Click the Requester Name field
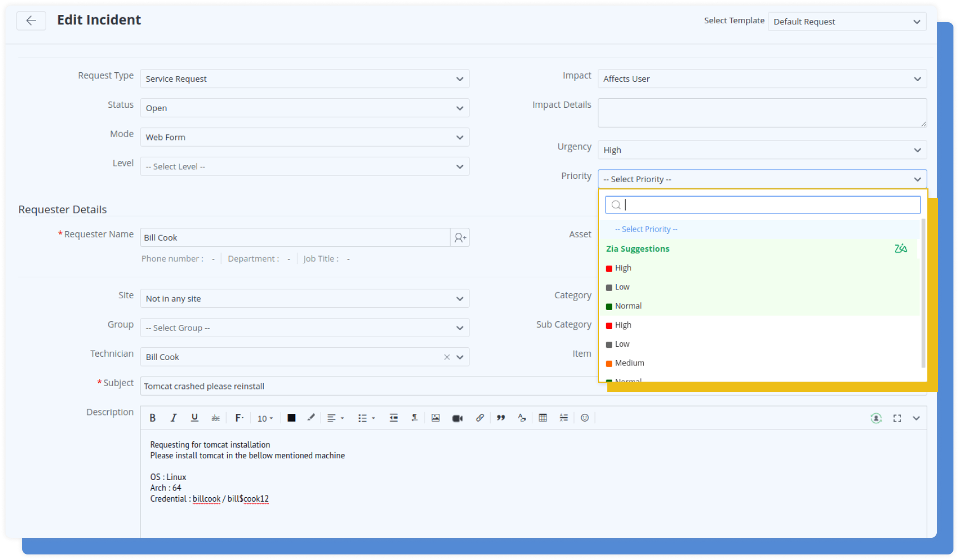 pos(295,238)
